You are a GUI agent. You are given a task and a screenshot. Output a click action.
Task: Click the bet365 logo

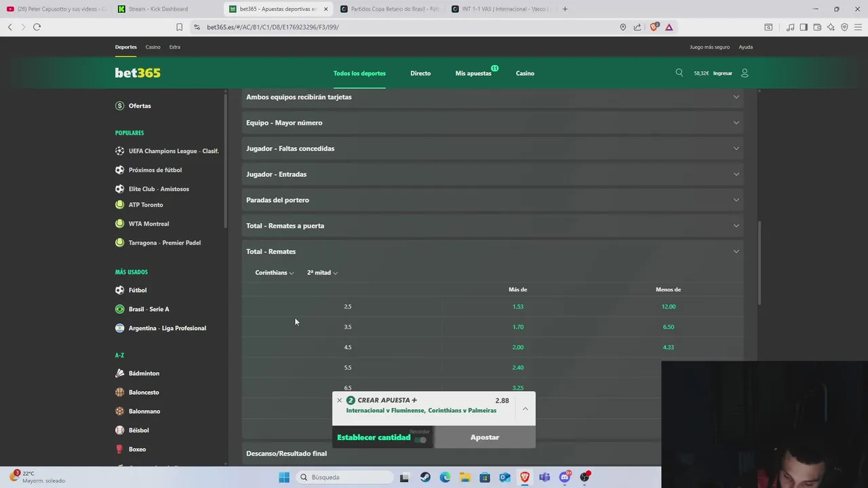138,73
